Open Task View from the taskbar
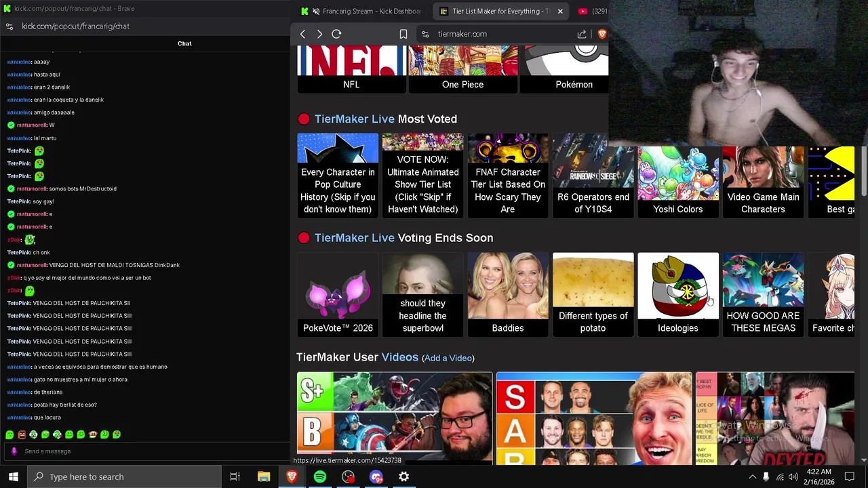The height and width of the screenshot is (488, 868). pos(235,477)
